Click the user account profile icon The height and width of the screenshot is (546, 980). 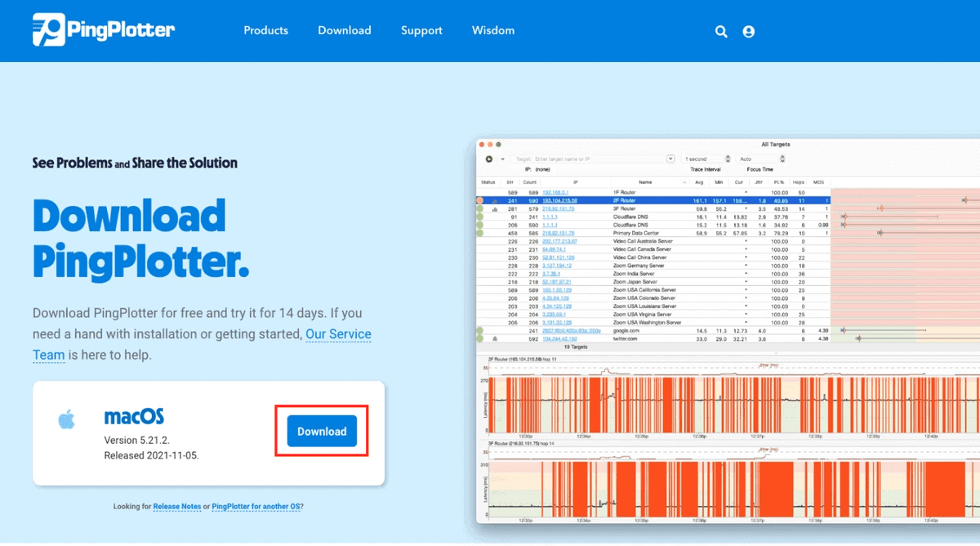pos(749,31)
